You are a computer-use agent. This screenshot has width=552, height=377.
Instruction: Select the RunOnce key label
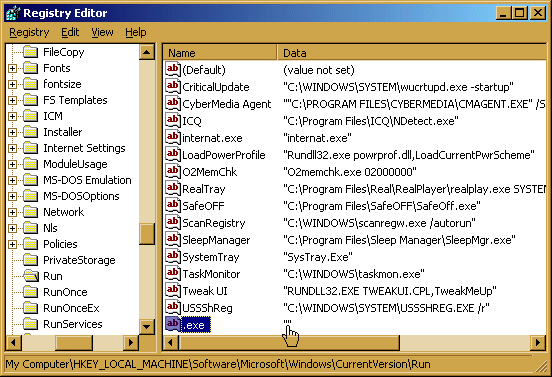(65, 292)
